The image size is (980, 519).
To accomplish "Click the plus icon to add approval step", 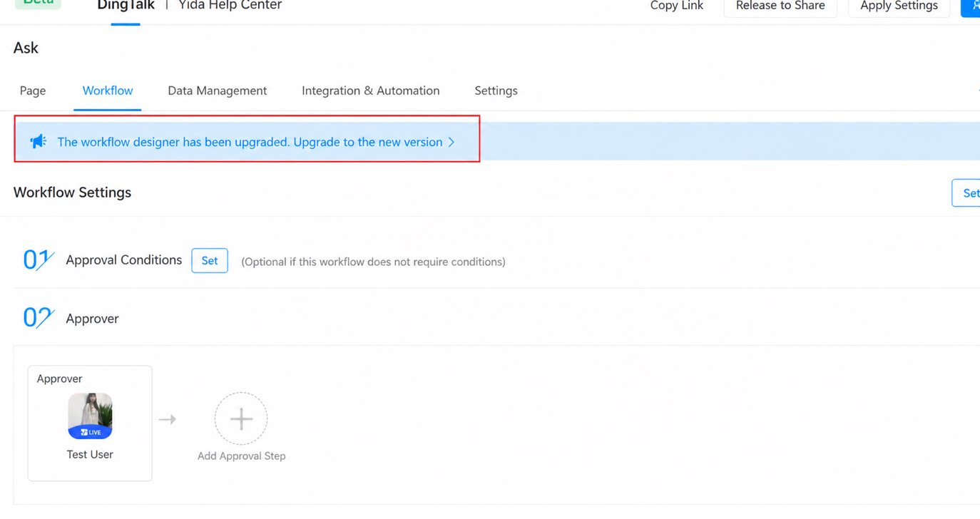I will pos(241,418).
